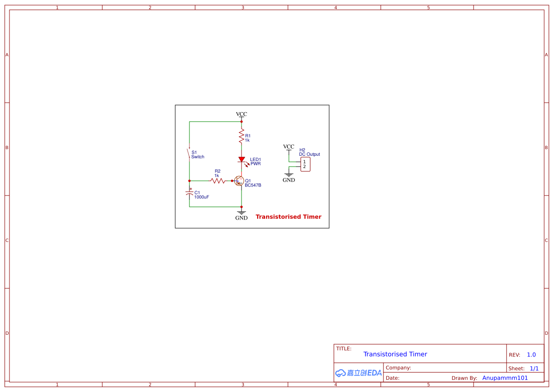The width and height of the screenshot is (554, 392).
Task: Click the Anupammm101 drawn-by name
Action: [x=505, y=377]
